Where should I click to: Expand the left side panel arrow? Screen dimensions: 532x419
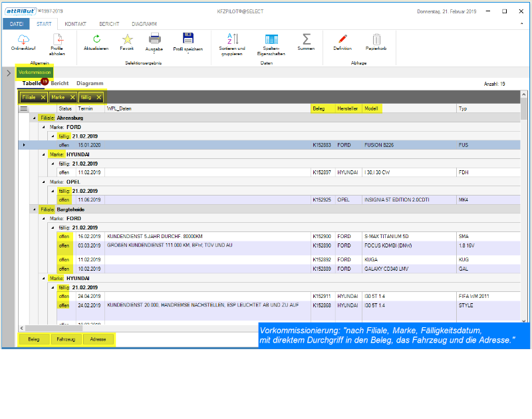pos(8,73)
